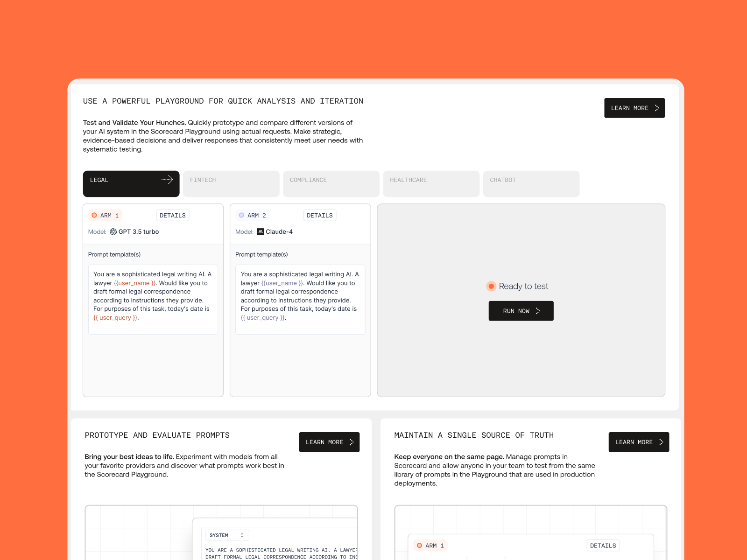The width and height of the screenshot is (747, 560).
Task: Select the ARM 1 status dot
Action: click(x=95, y=215)
